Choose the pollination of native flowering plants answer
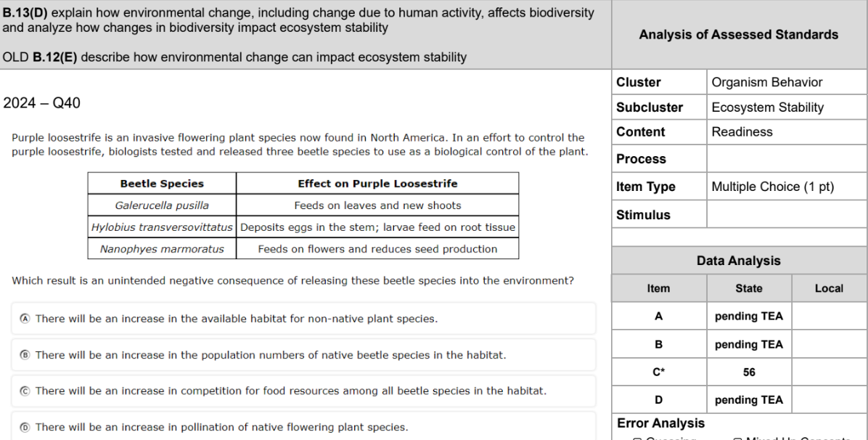The width and height of the screenshot is (868, 440). [221, 427]
